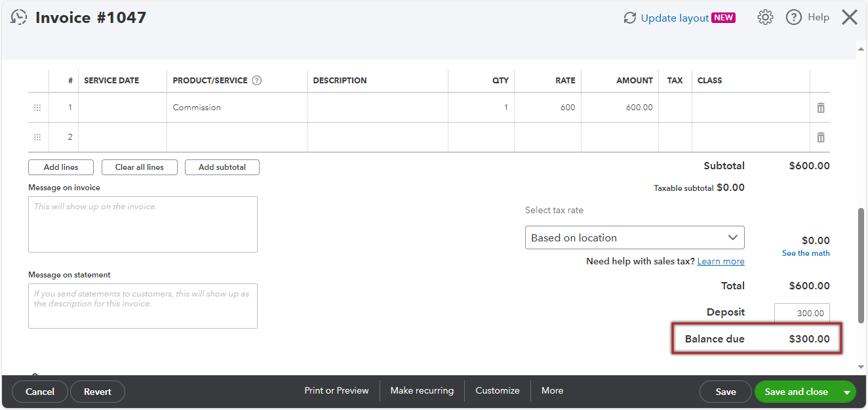The height and width of the screenshot is (410, 868).
Task: Delete line 1 using trash icon
Action: tap(820, 108)
